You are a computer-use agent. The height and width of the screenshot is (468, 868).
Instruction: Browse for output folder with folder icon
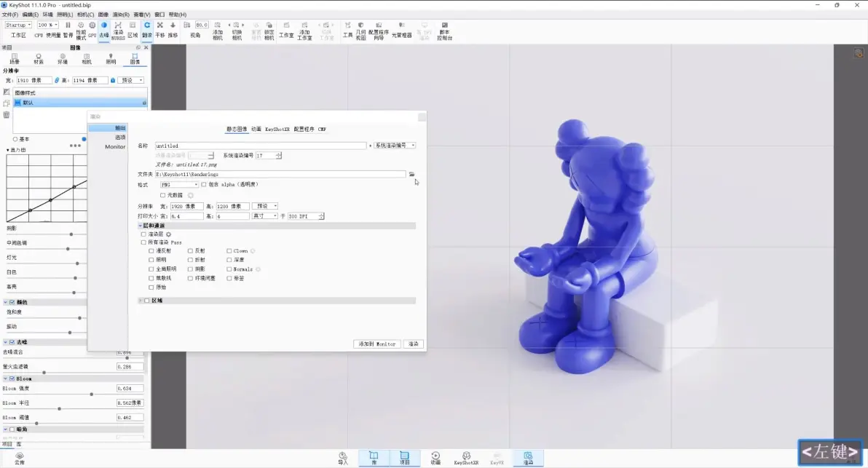click(x=412, y=174)
